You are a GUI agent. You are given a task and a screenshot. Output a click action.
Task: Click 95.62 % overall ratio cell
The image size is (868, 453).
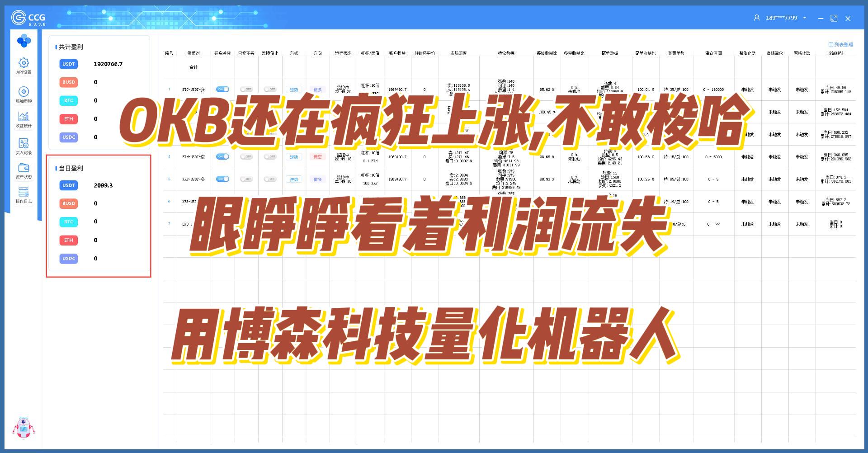[x=547, y=90]
